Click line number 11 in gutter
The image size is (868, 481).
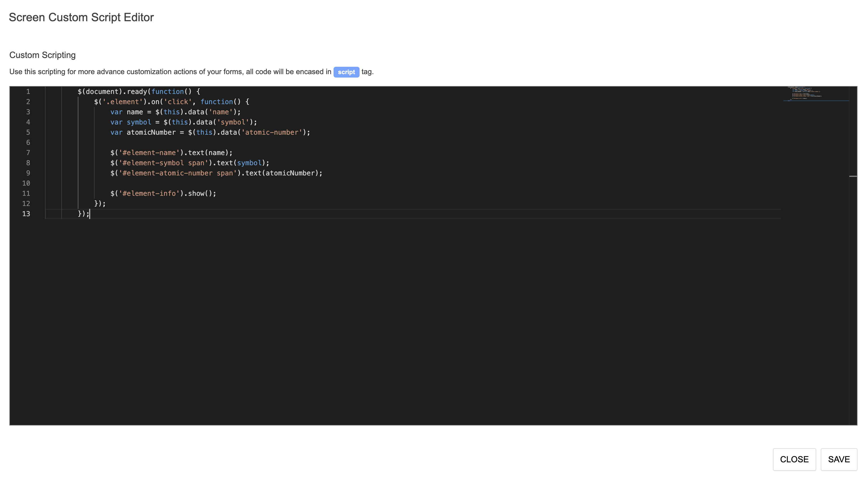pos(26,193)
